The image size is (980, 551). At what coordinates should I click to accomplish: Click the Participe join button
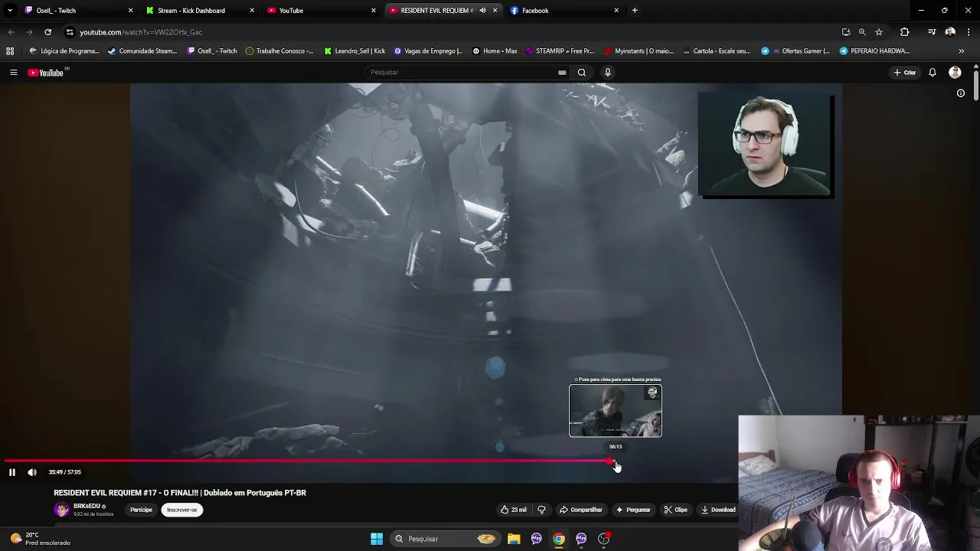click(141, 510)
